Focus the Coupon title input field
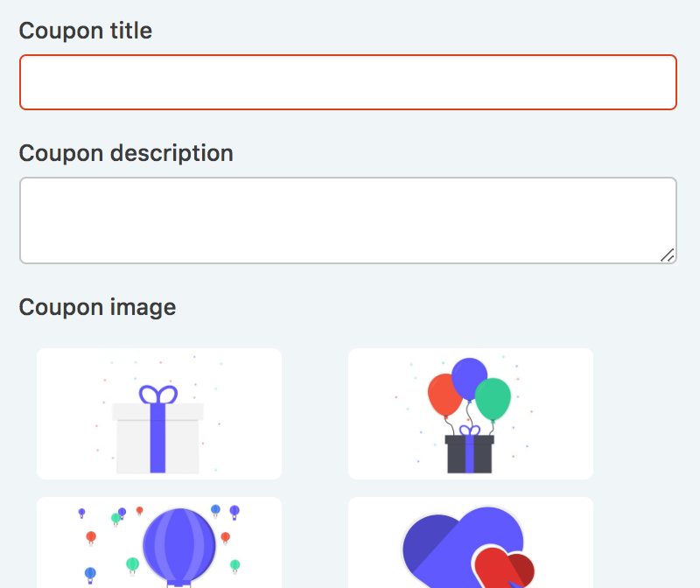The width and height of the screenshot is (700, 588). coord(347,82)
